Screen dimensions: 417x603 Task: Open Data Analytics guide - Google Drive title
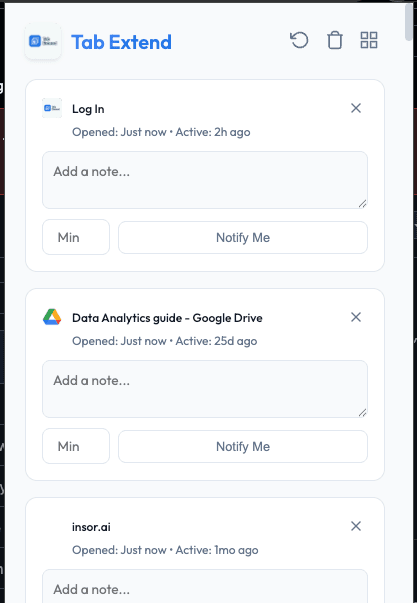coord(167,318)
